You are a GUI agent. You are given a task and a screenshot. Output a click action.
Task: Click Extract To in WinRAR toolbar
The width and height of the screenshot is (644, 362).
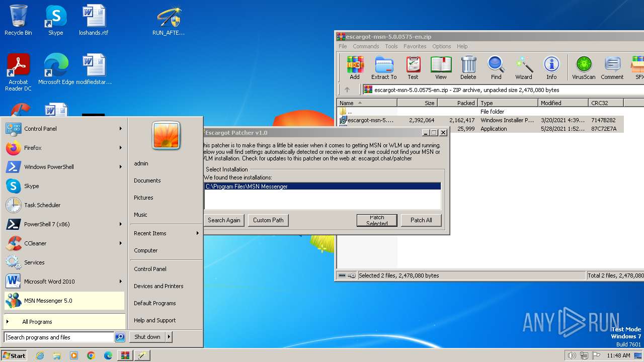(384, 68)
